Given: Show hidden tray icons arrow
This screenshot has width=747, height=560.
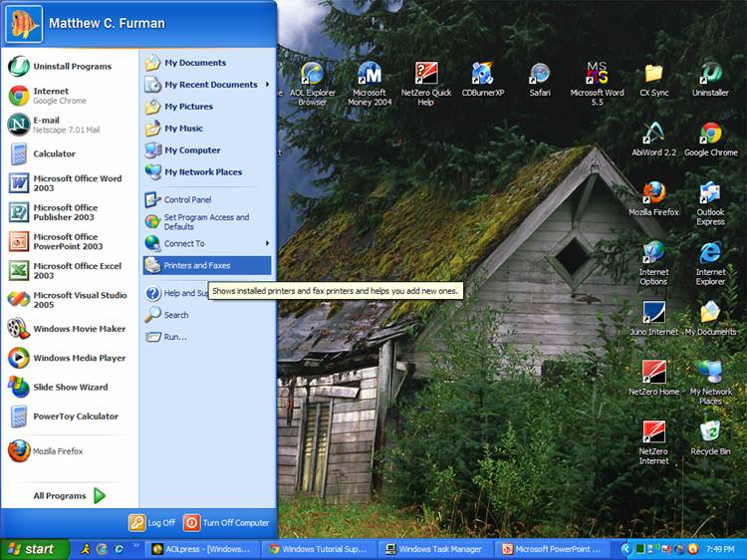Looking at the screenshot, I should 625,549.
